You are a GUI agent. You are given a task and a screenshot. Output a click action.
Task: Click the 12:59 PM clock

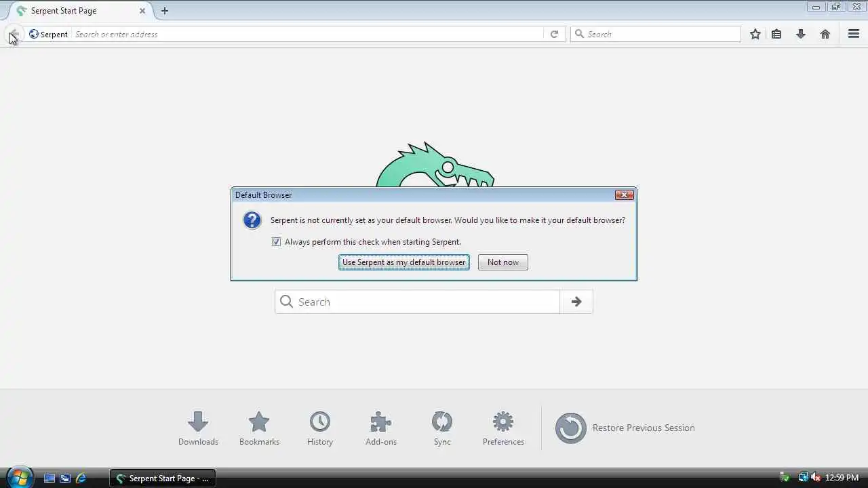point(842,478)
